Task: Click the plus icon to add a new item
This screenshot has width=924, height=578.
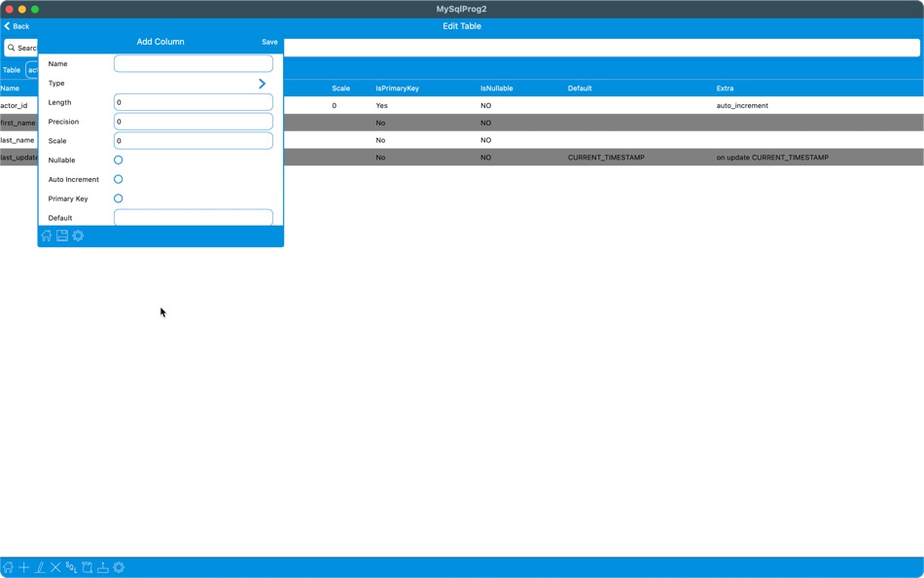Action: pyautogui.click(x=22, y=566)
